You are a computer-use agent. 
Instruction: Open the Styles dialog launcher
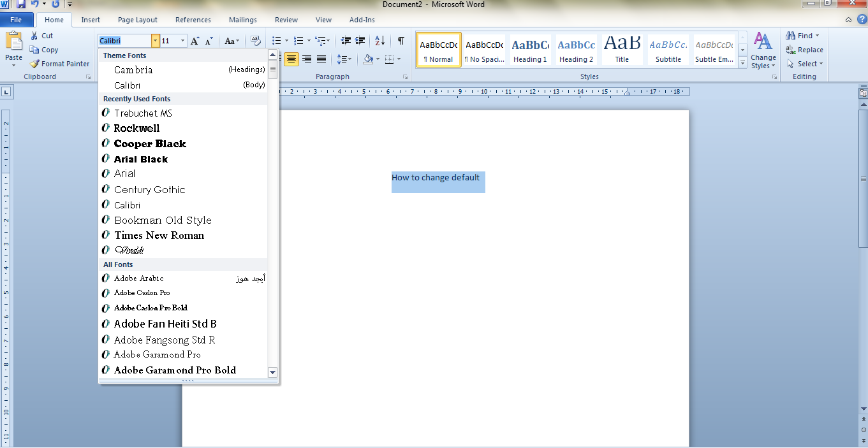pyautogui.click(x=775, y=77)
